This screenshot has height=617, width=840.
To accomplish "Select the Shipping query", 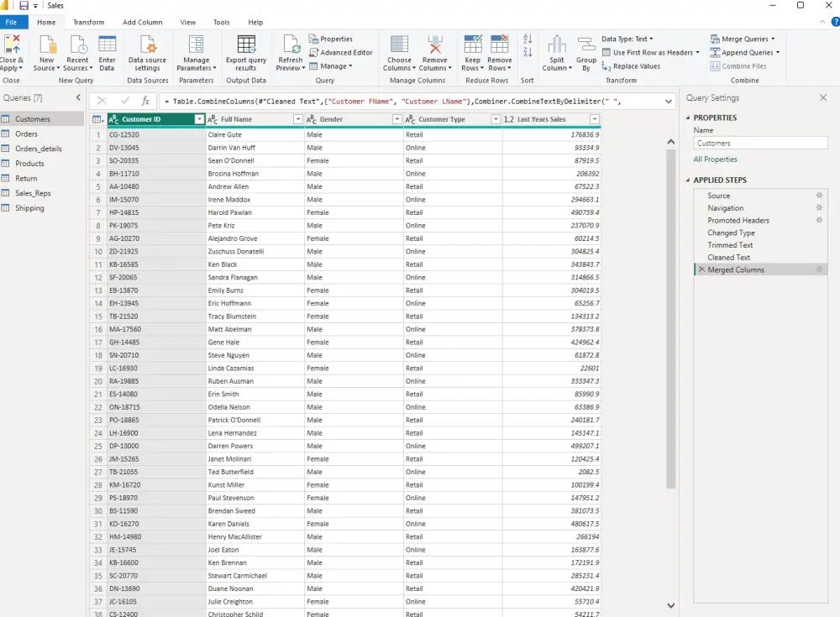I will (x=42, y=208).
